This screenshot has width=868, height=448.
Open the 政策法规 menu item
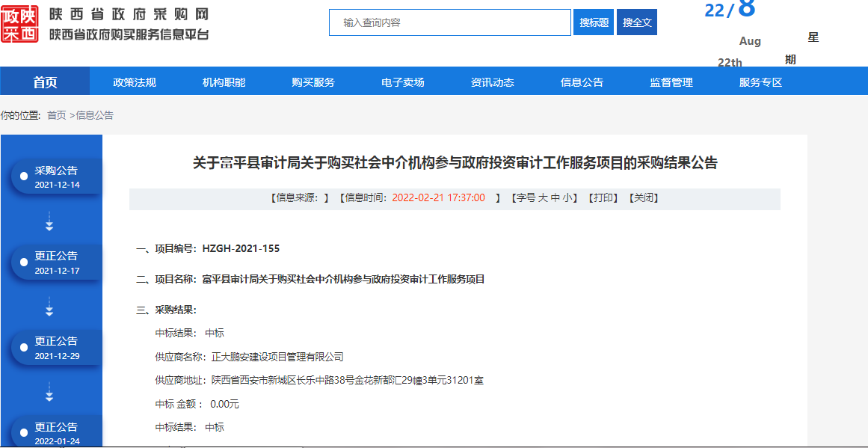(135, 82)
